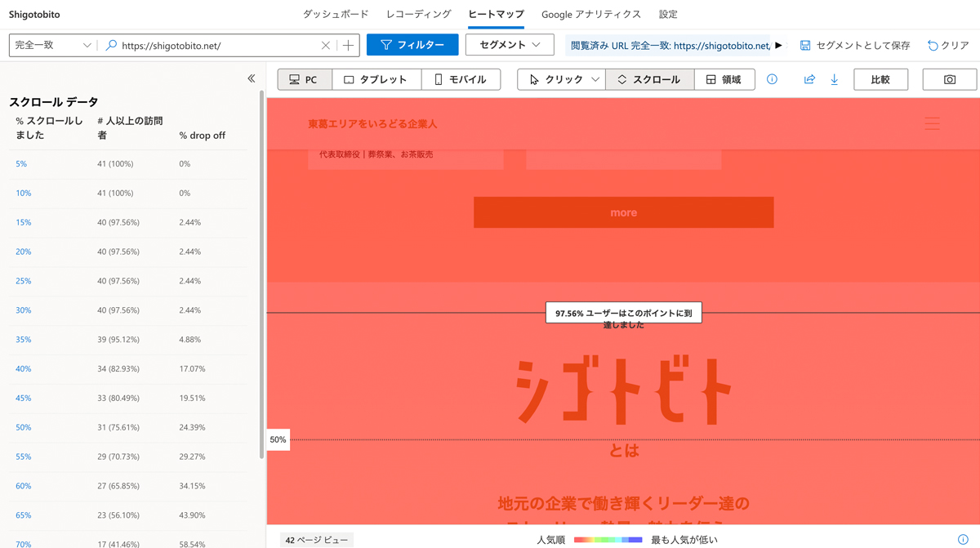Screen dimensions: 980x548
Task: Click into the URL input field
Action: (x=219, y=46)
